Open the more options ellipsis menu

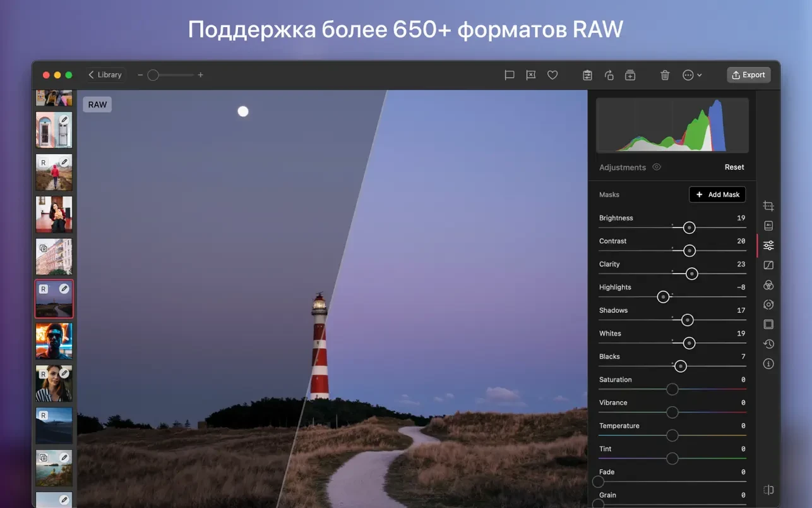click(692, 75)
